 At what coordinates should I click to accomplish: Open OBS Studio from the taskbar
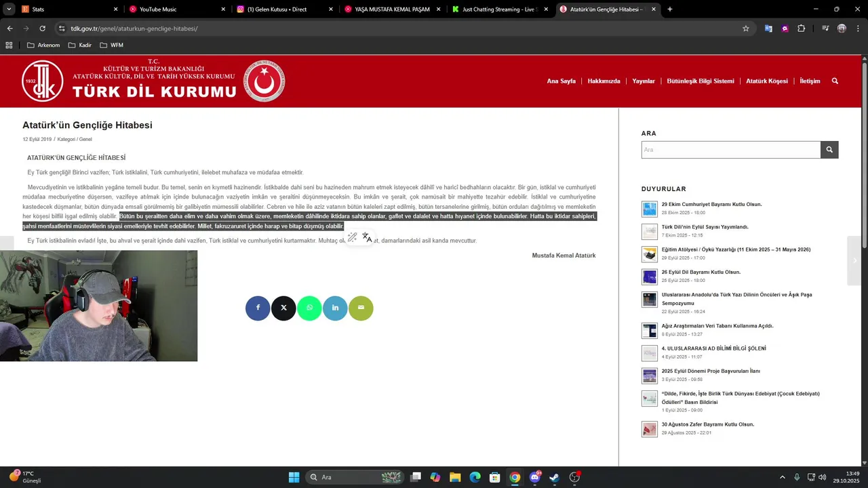(574, 477)
